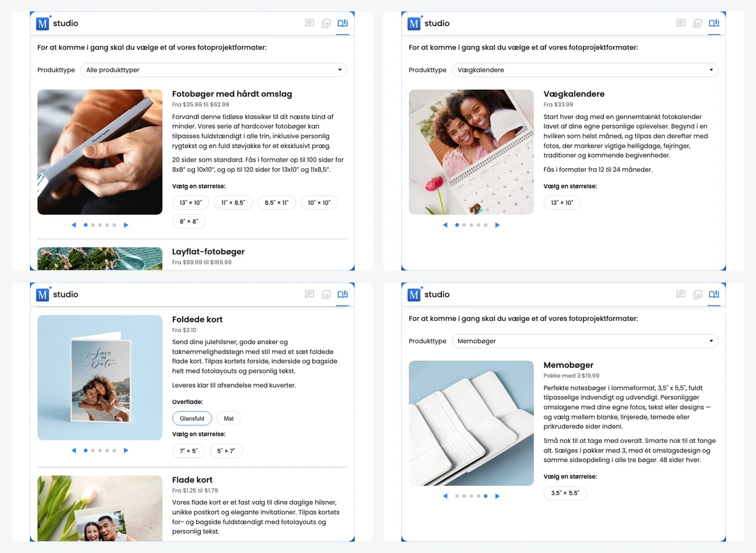Select the book projects icon in Alle produkttyper panel
The width and height of the screenshot is (756, 553).
(343, 23)
